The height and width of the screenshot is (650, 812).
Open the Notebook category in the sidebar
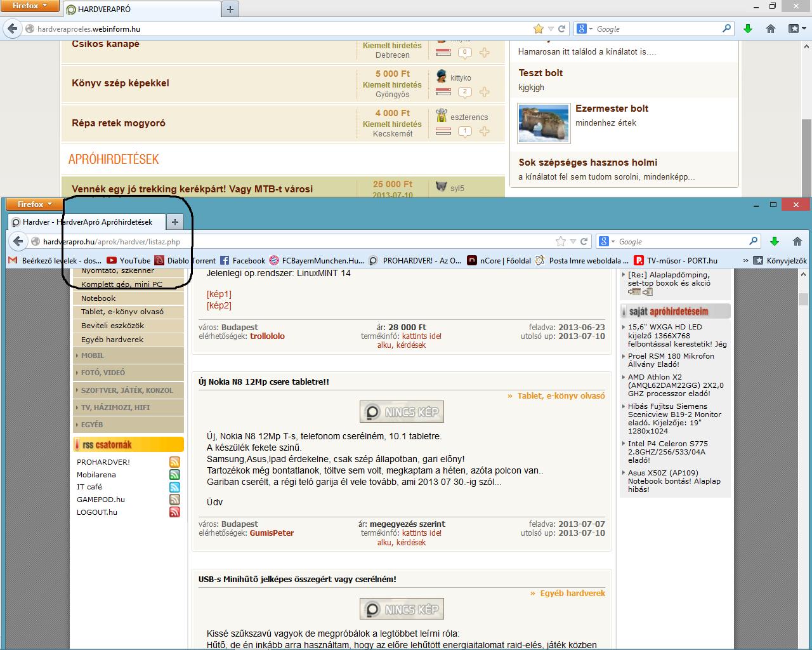[129, 298]
